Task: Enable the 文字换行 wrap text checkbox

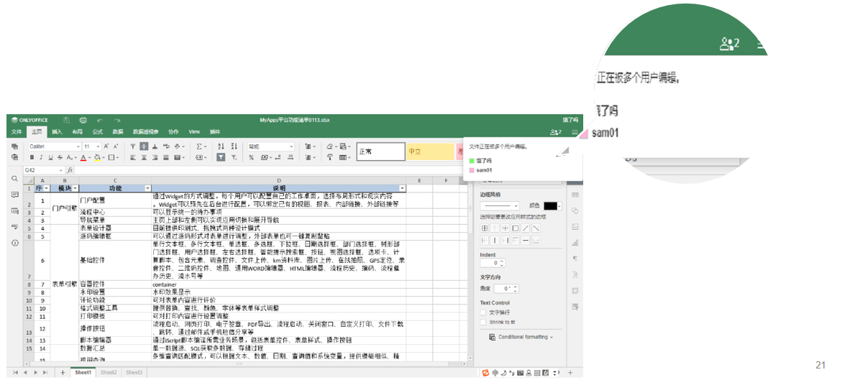Action: pos(484,312)
